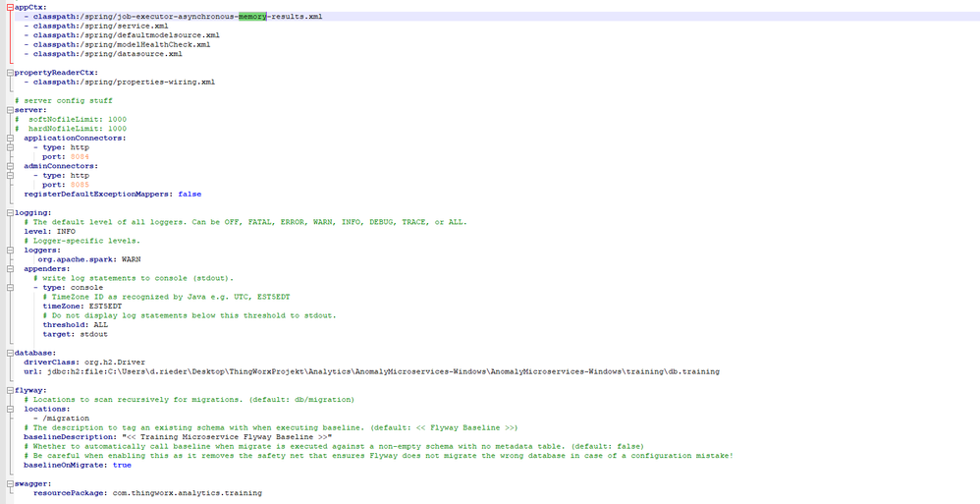This screenshot has height=504, width=980.
Task: Click the 'timeZone: EST5EDT' line
Action: [x=82, y=307]
